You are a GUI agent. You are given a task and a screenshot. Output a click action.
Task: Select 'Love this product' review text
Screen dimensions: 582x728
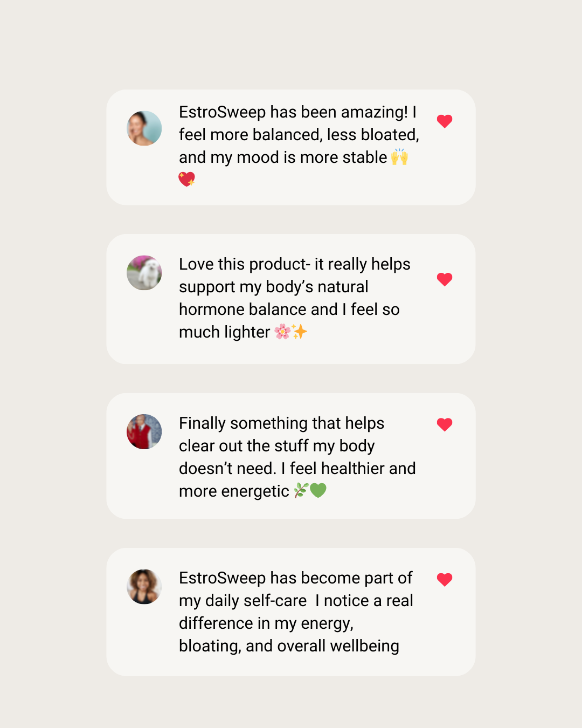pyautogui.click(x=295, y=298)
